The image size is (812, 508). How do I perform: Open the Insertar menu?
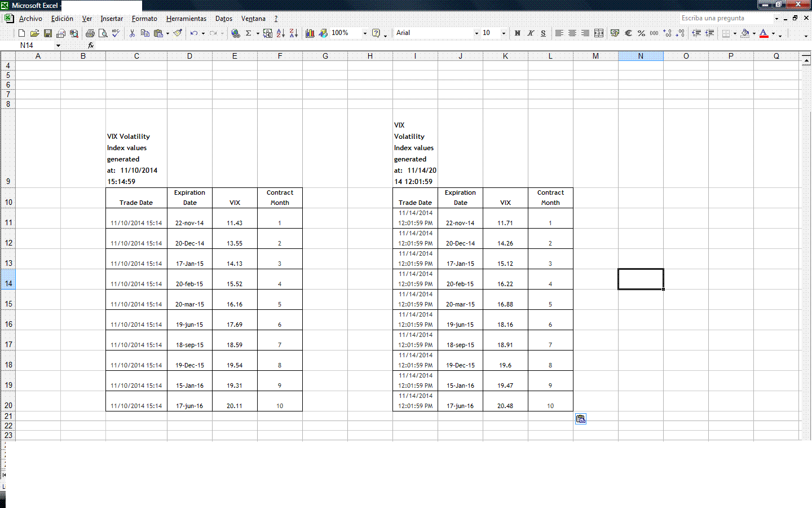click(112, 19)
